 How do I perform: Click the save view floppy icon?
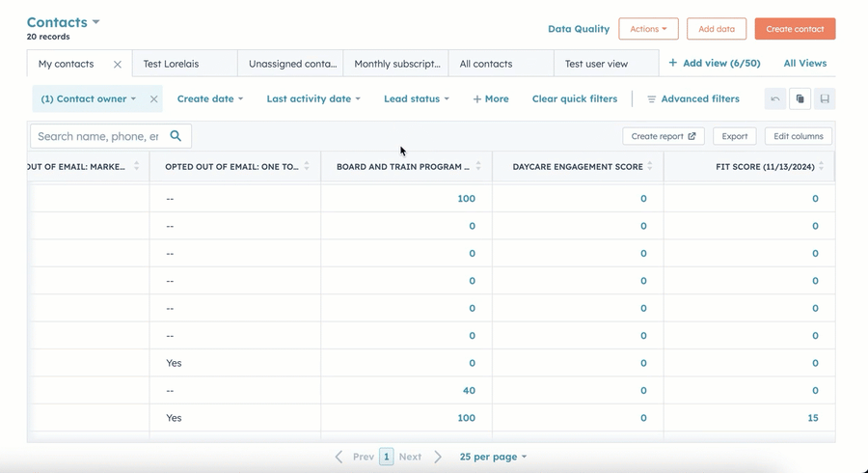pos(825,98)
